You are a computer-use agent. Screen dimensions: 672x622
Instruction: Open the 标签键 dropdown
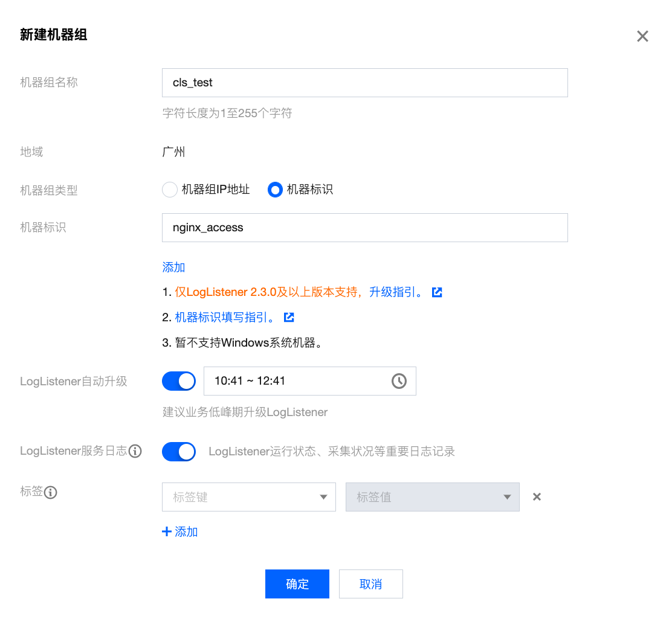coord(249,497)
